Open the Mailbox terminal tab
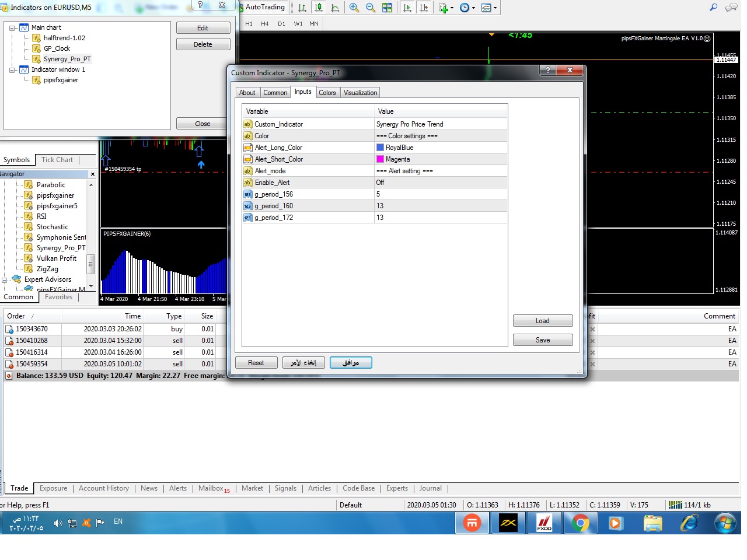 (214, 488)
